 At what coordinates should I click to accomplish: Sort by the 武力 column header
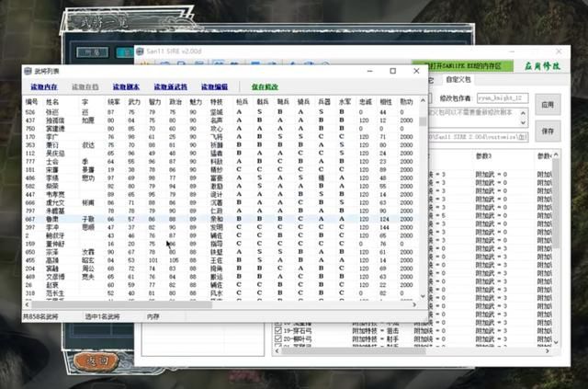click(134, 102)
